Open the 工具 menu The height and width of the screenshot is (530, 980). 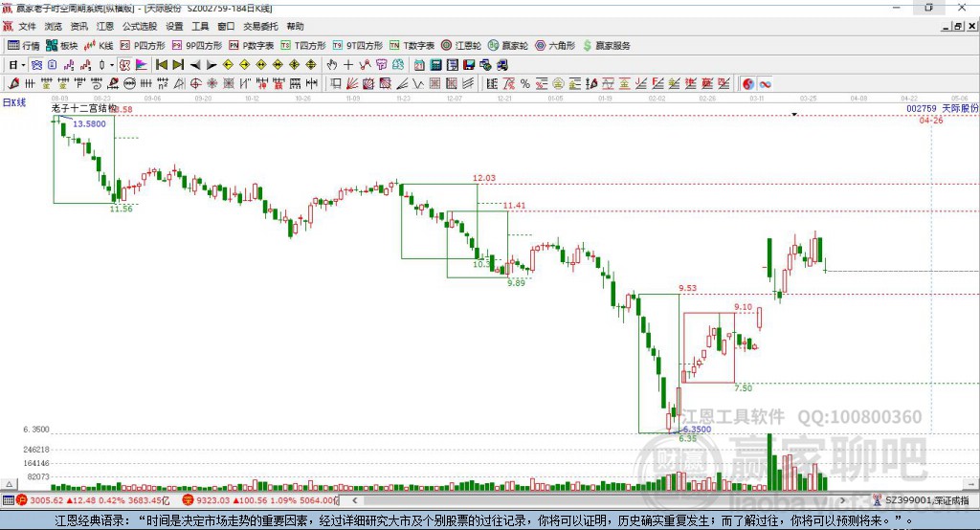click(x=200, y=26)
